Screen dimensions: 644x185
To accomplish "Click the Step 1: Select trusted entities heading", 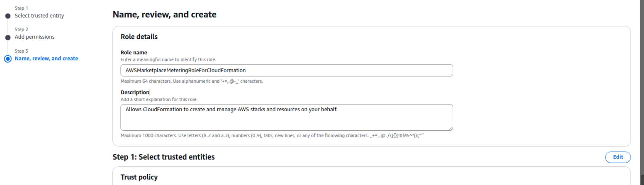I will coord(163,157).
